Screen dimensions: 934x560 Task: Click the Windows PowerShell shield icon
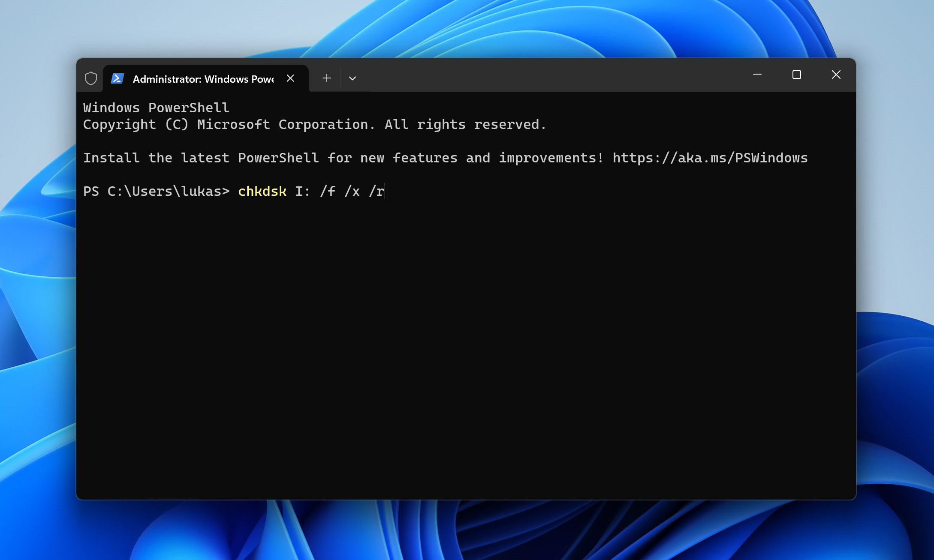[x=90, y=79]
